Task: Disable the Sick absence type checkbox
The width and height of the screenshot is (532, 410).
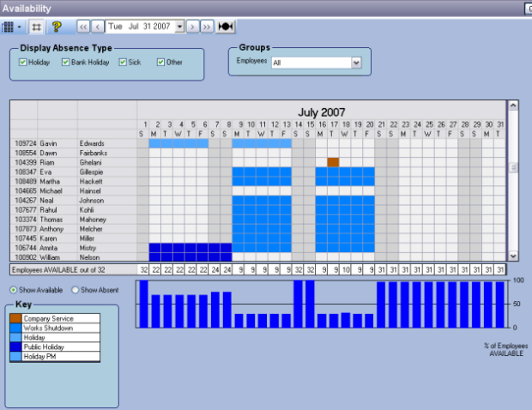Action: 124,63
